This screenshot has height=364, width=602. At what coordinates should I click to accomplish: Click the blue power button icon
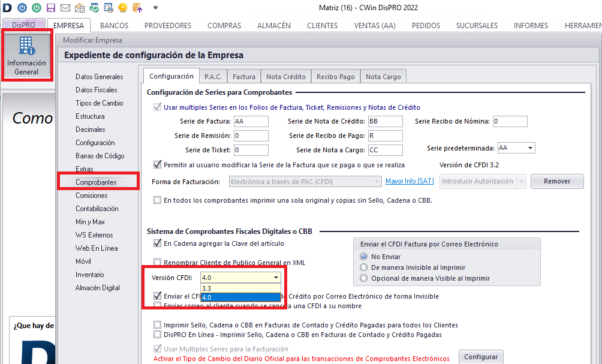point(22,8)
